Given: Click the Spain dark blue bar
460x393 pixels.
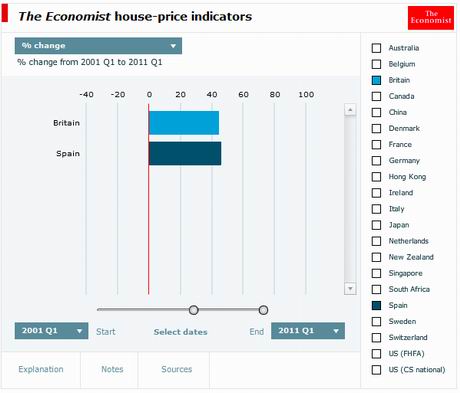Looking at the screenshot, I should pyautogui.click(x=185, y=153).
